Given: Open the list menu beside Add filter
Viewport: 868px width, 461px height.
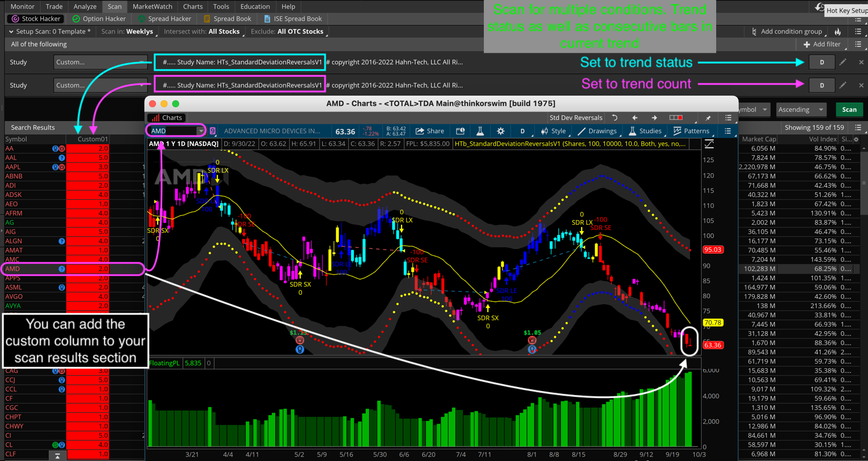Looking at the screenshot, I should click(x=858, y=44).
